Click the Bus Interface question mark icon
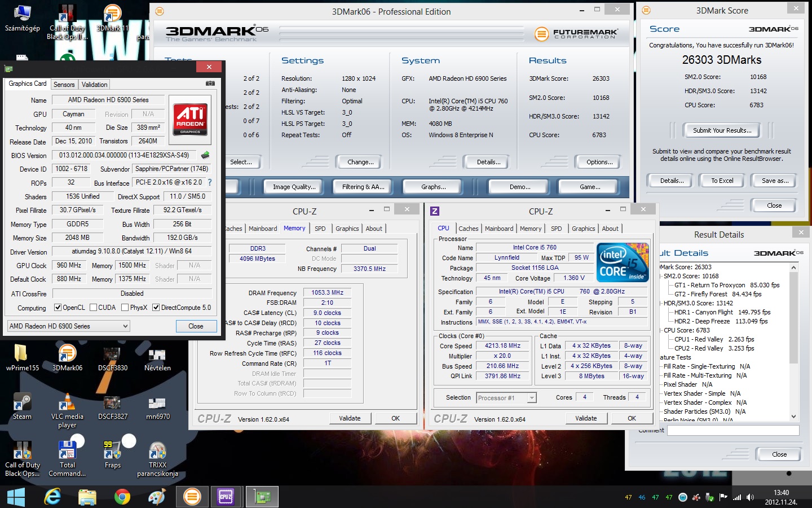Screen dimensions: 812x508 click(x=210, y=182)
